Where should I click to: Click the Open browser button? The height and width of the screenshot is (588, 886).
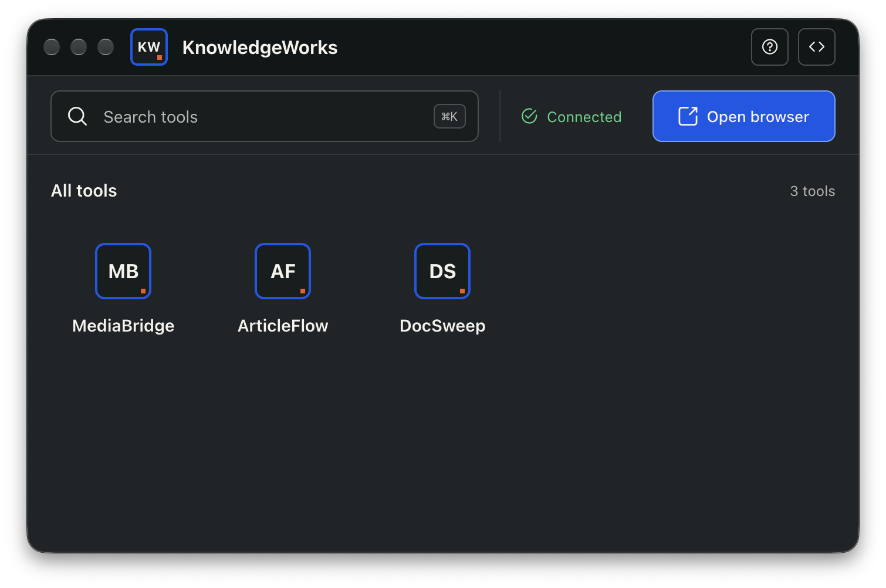[x=744, y=116]
